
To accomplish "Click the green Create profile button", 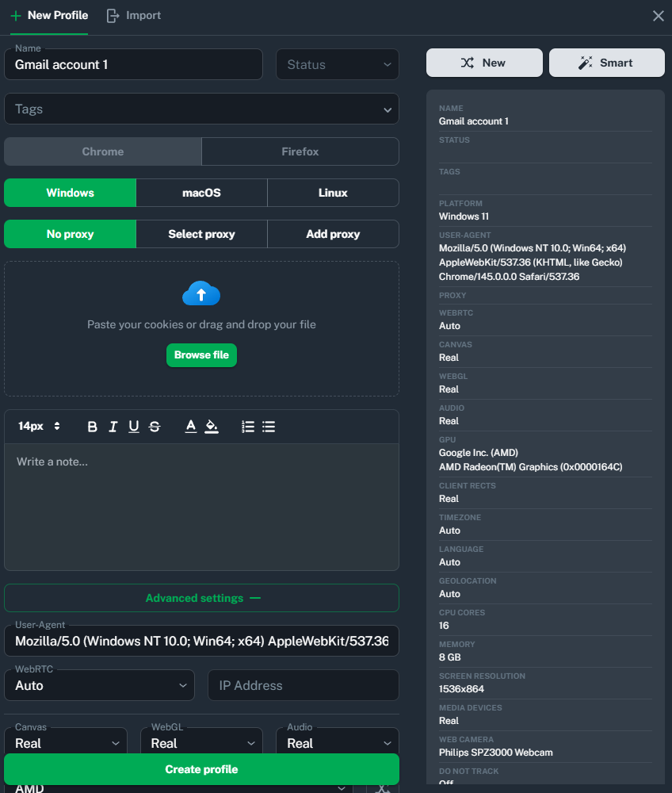I will 201,769.
